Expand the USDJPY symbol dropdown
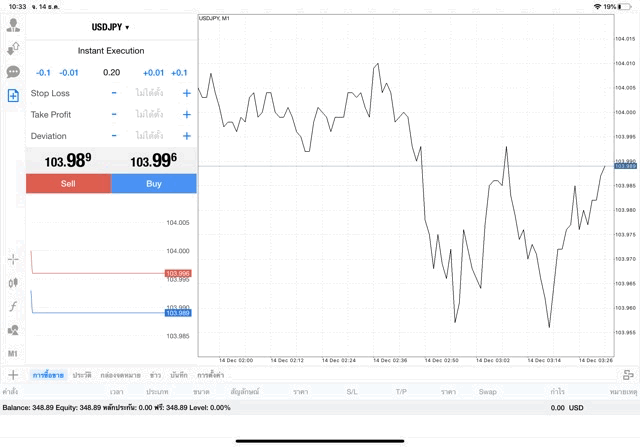640x447 pixels. click(x=110, y=27)
